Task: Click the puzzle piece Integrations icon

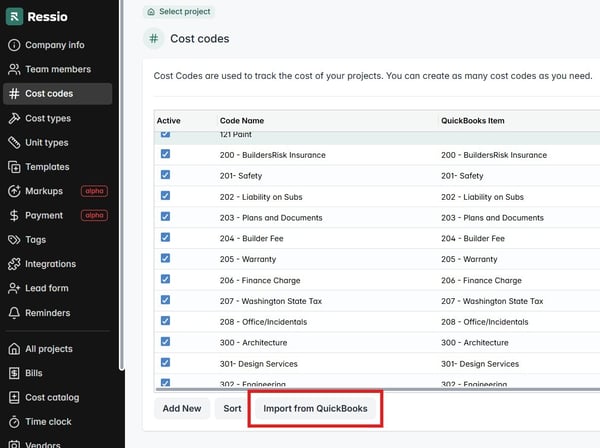Action: coord(14,264)
